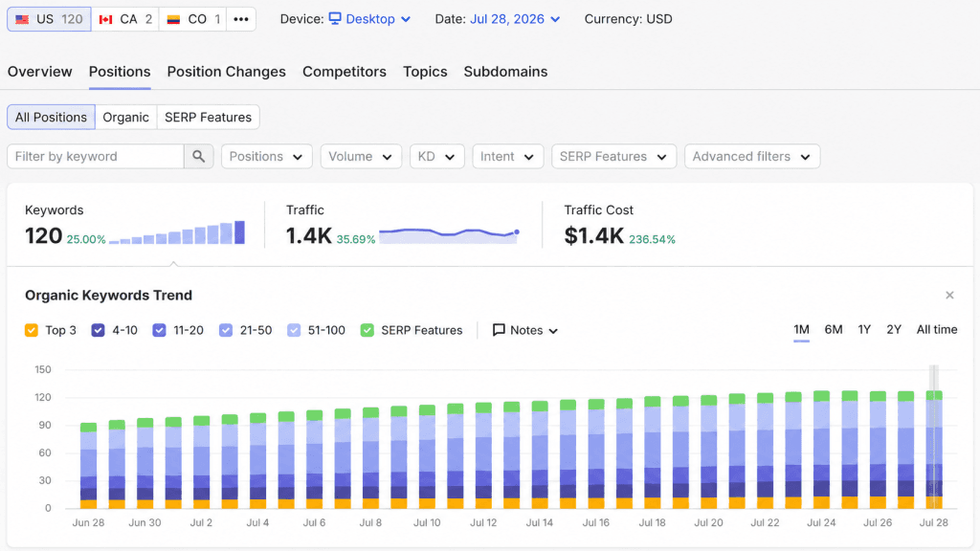Open the Notes dropdown

tap(525, 330)
